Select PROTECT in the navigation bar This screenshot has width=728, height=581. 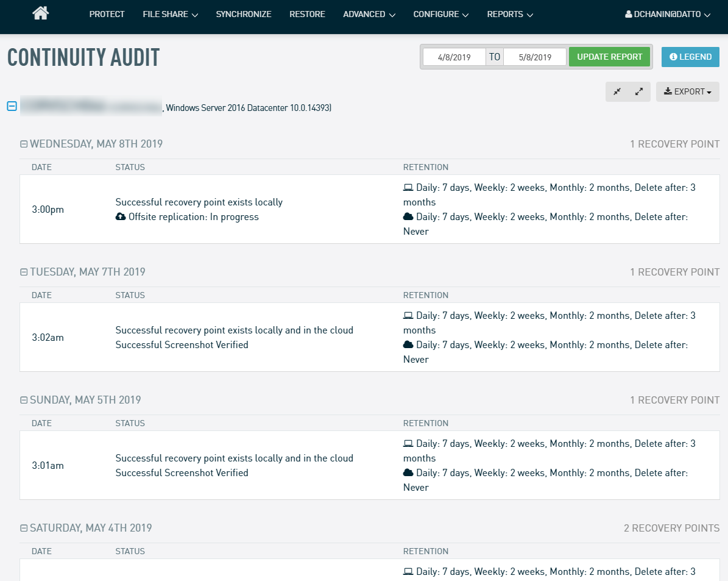107,13
